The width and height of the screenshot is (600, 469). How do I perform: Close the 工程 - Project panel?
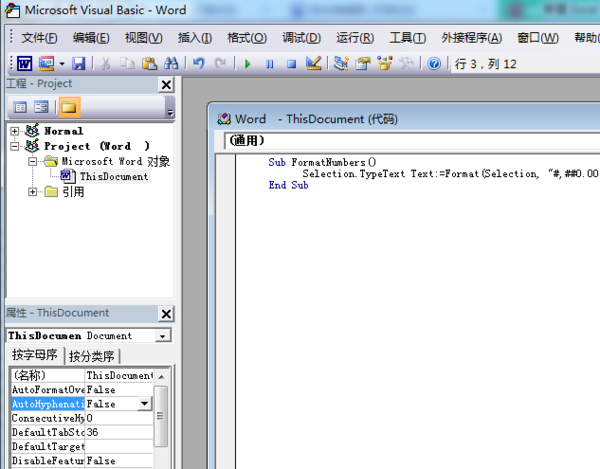(166, 85)
